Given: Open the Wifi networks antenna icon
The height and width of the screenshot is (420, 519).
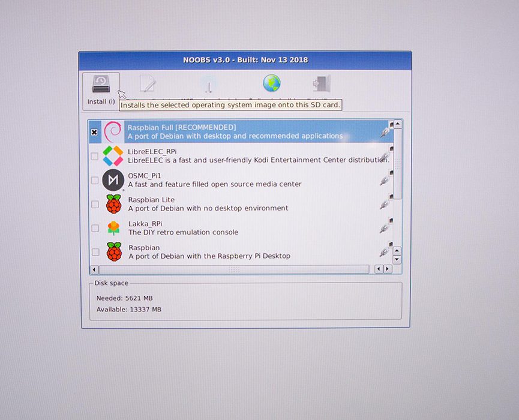Looking at the screenshot, I should pyautogui.click(x=208, y=83).
